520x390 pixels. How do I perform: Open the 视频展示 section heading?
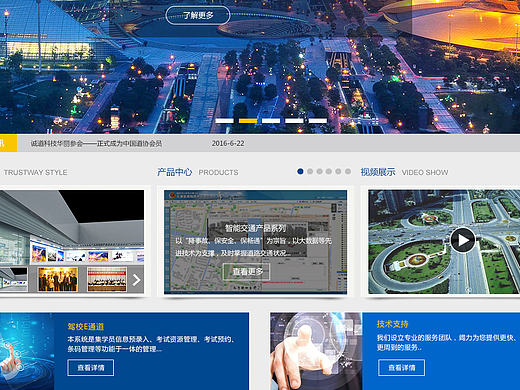pyautogui.click(x=378, y=172)
